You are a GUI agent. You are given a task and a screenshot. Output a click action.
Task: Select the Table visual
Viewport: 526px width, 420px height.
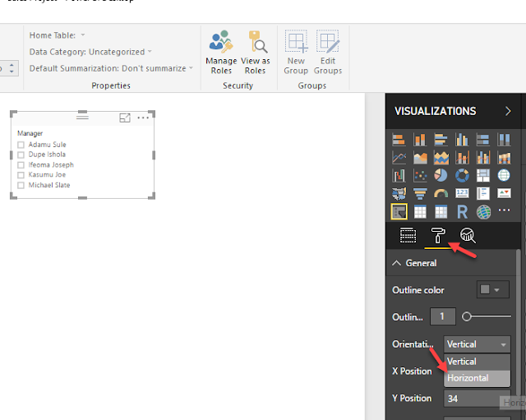point(420,212)
